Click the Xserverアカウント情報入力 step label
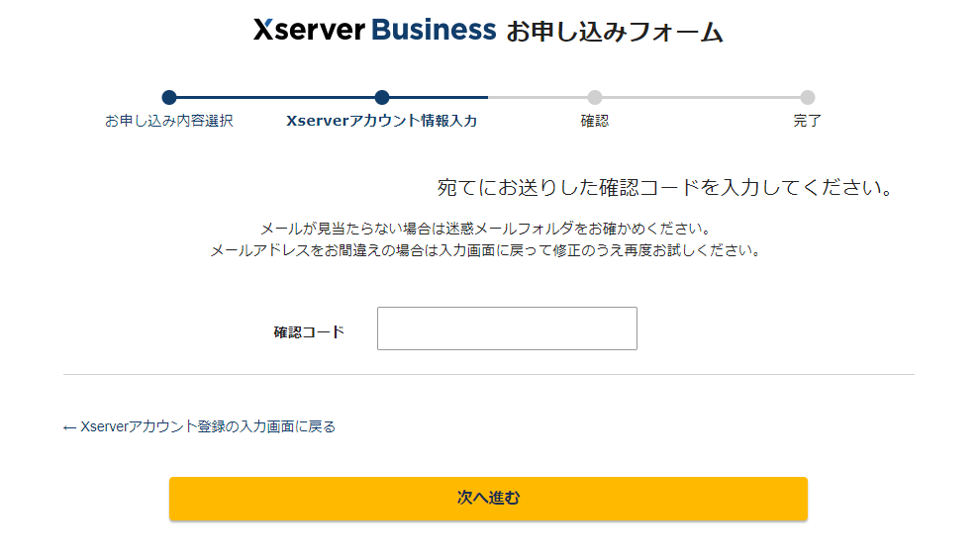 point(382,121)
